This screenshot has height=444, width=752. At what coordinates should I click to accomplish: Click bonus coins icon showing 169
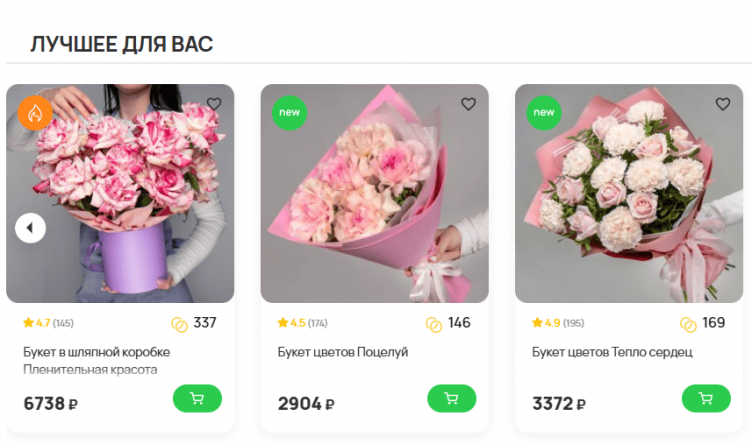pos(688,324)
